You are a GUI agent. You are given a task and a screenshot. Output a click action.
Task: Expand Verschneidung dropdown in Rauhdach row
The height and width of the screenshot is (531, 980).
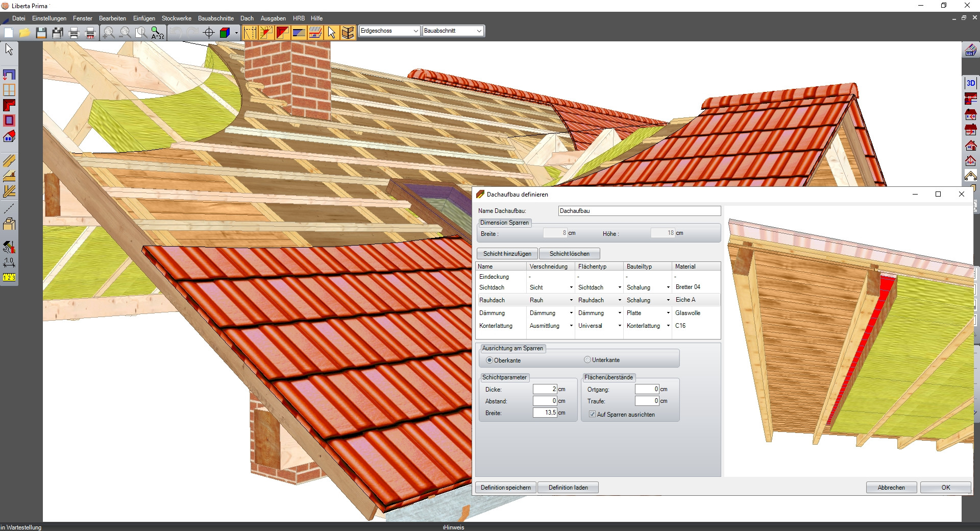click(x=571, y=300)
